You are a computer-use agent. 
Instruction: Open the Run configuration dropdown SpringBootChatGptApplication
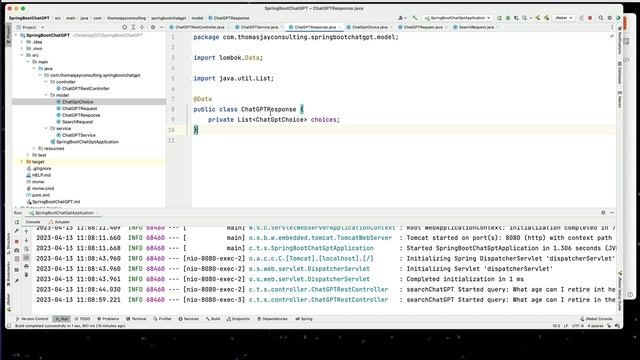point(457,18)
